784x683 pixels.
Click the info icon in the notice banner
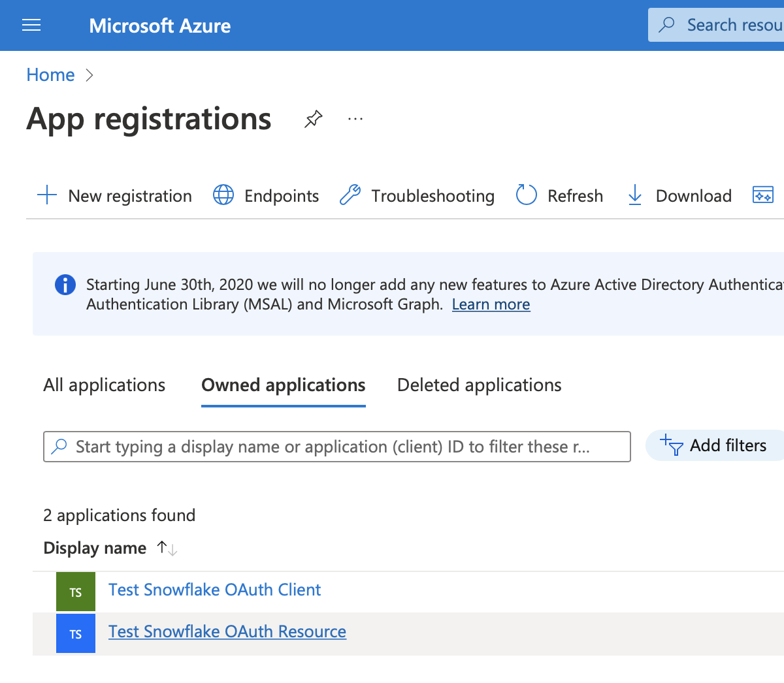(65, 285)
